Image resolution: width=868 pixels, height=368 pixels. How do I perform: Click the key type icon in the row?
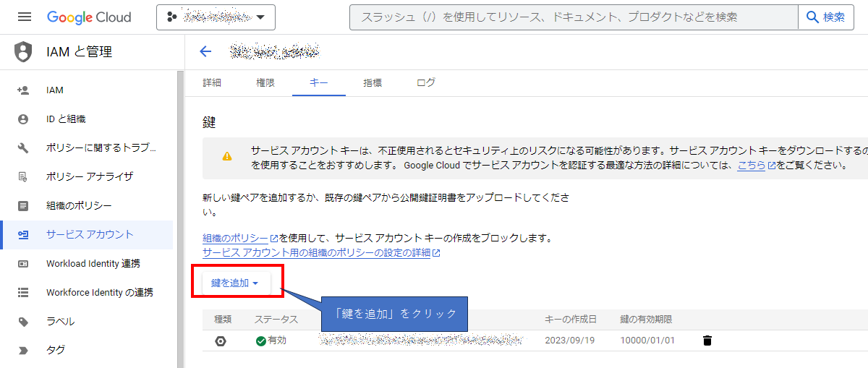pyautogui.click(x=221, y=341)
